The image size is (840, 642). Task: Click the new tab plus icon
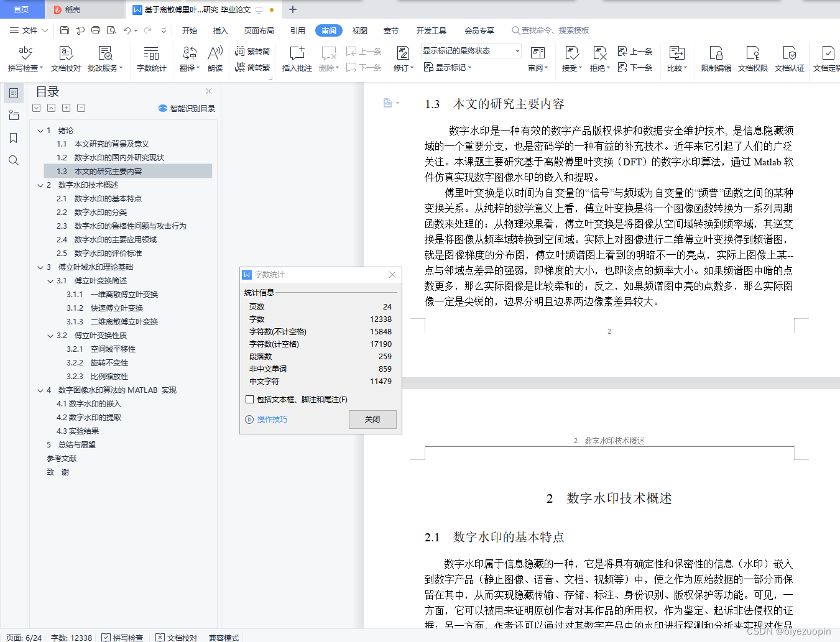pos(293,9)
